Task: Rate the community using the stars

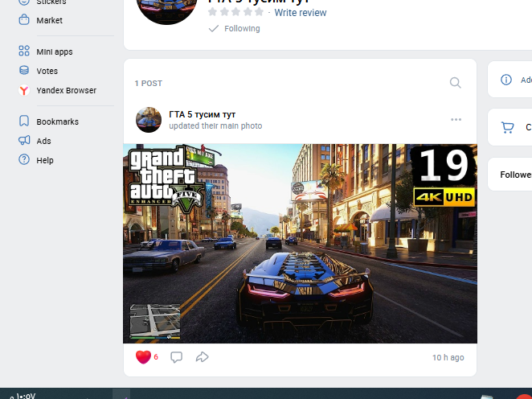Action: pyautogui.click(x=235, y=12)
